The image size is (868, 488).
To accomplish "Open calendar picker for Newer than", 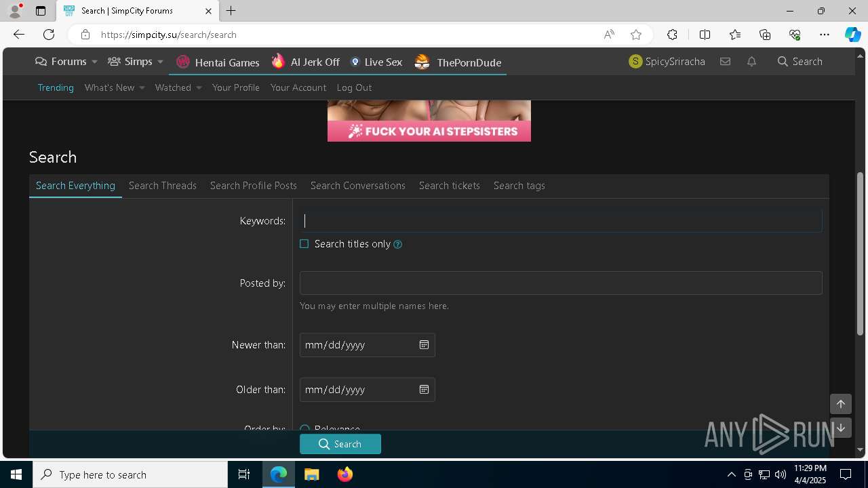I will pyautogui.click(x=424, y=345).
